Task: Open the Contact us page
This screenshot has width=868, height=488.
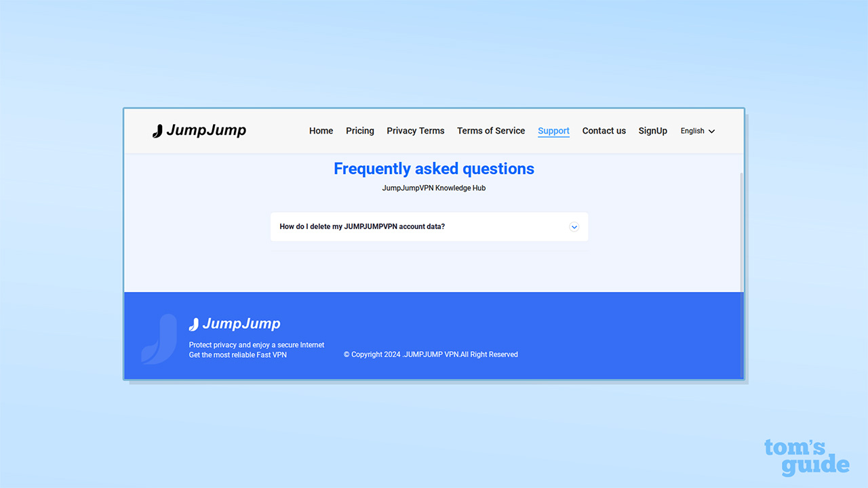Action: pyautogui.click(x=604, y=131)
